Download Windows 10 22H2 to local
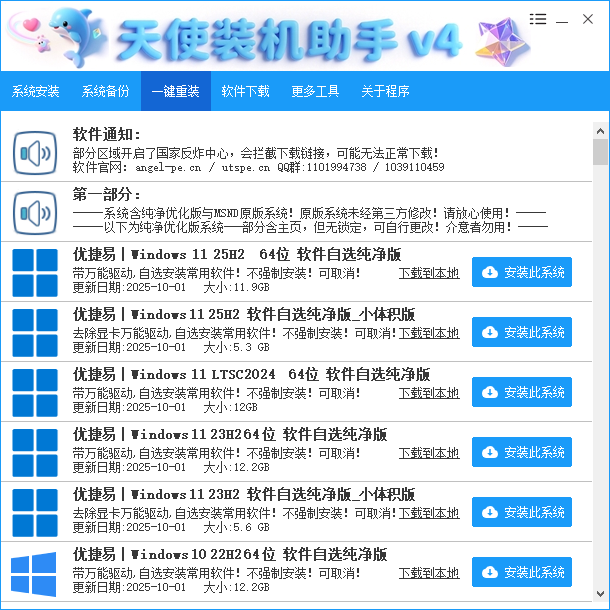Viewport: 610px width, 610px height. (x=429, y=573)
